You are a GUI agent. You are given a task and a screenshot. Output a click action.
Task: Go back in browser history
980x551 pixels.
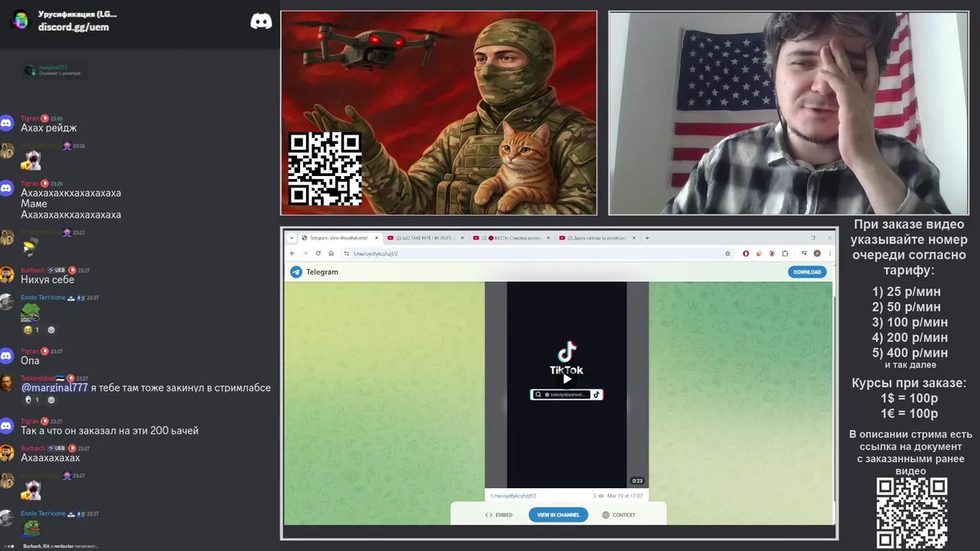(292, 253)
